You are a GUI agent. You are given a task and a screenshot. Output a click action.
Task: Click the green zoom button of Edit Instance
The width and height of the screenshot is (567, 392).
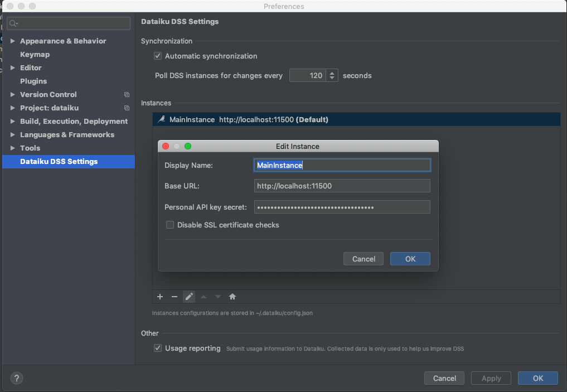point(188,146)
